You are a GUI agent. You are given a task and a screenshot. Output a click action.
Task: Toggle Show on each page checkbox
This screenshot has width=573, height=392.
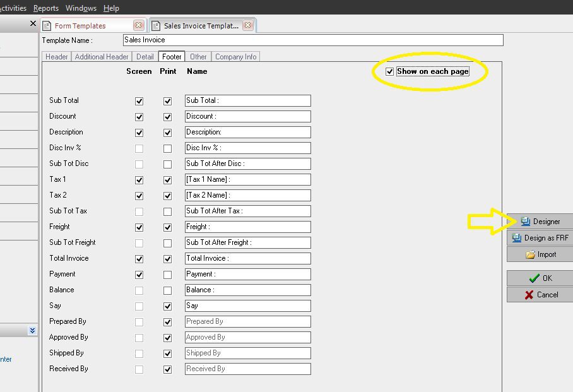click(389, 72)
